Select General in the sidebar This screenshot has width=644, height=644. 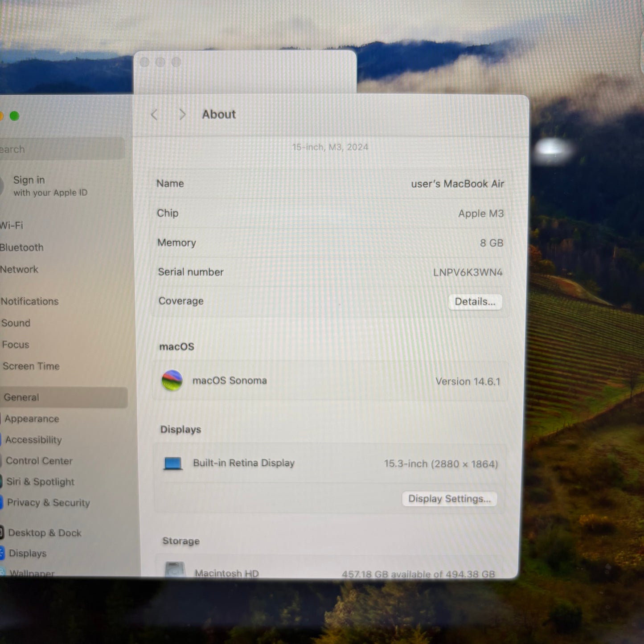(64, 397)
